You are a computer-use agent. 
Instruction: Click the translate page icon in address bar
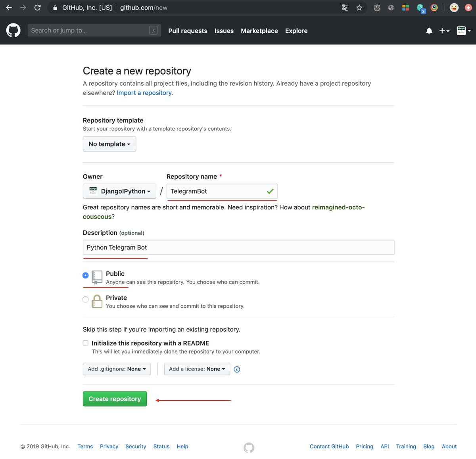pos(345,8)
